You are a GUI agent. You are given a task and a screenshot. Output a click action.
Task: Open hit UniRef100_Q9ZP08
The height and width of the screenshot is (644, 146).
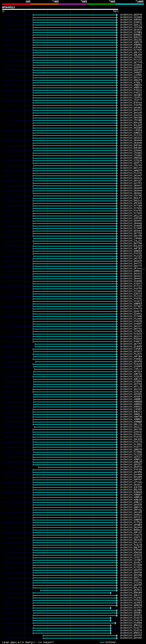(x=131, y=15)
